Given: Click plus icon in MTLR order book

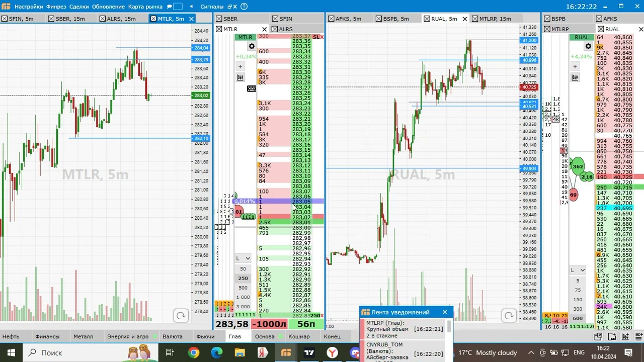Looking at the screenshot, I should [240, 66].
